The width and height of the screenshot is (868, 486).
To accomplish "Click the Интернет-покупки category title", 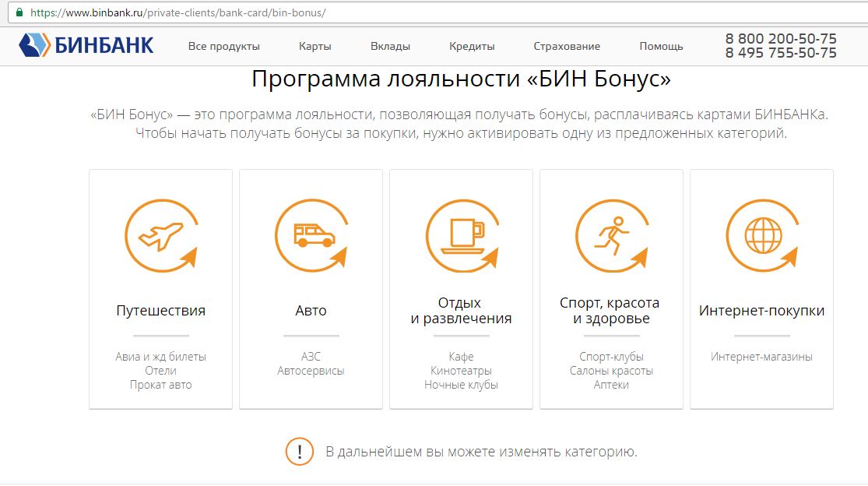I will 761,311.
